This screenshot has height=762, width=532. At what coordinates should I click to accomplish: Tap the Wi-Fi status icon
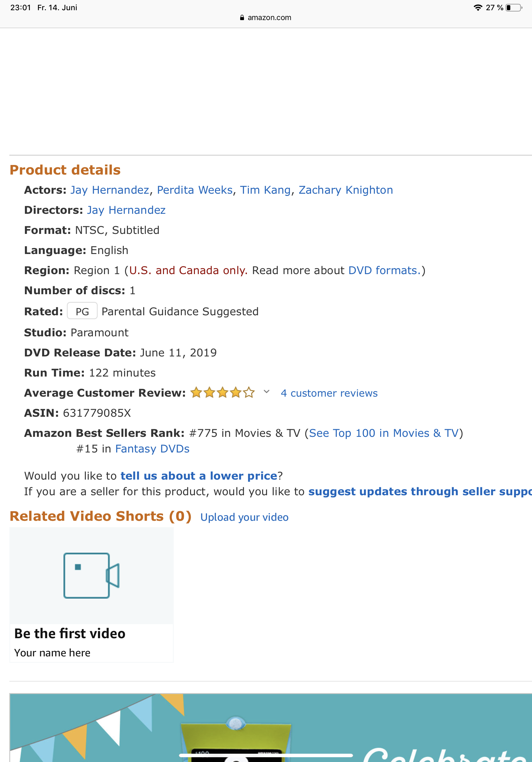(477, 8)
